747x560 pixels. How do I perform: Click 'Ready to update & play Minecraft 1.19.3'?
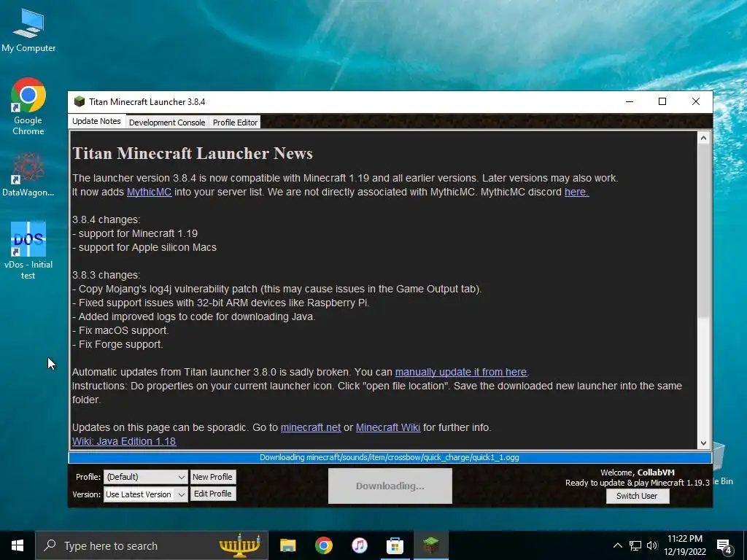(638, 483)
